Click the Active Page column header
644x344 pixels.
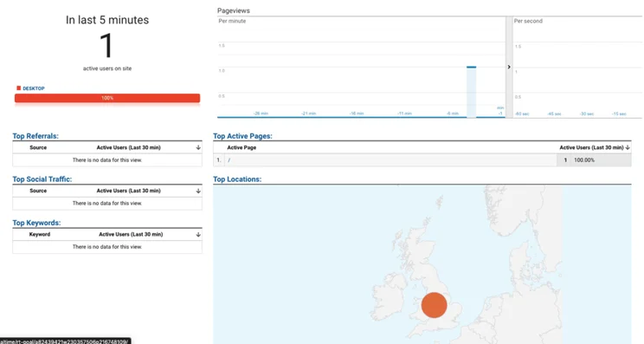point(241,147)
